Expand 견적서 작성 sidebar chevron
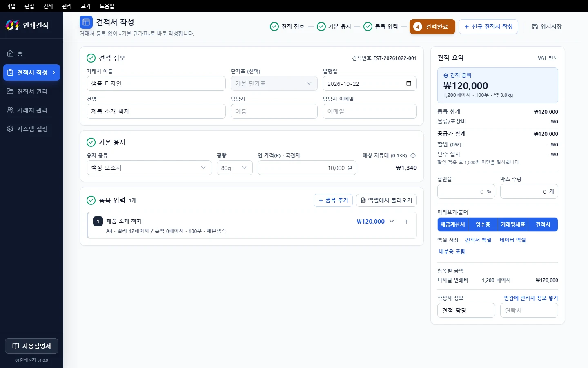 click(x=54, y=72)
